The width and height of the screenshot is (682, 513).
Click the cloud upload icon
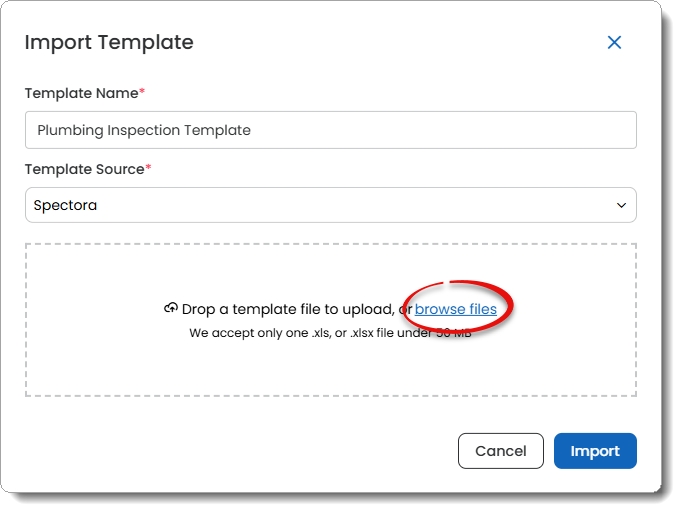[x=171, y=309]
